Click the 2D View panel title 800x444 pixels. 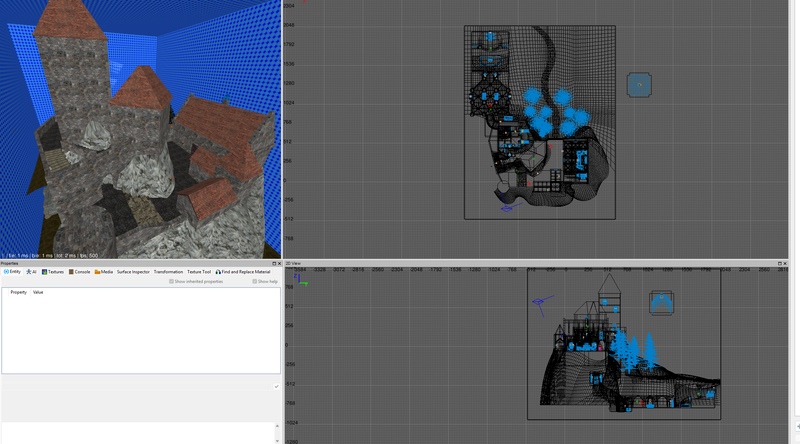click(x=293, y=263)
